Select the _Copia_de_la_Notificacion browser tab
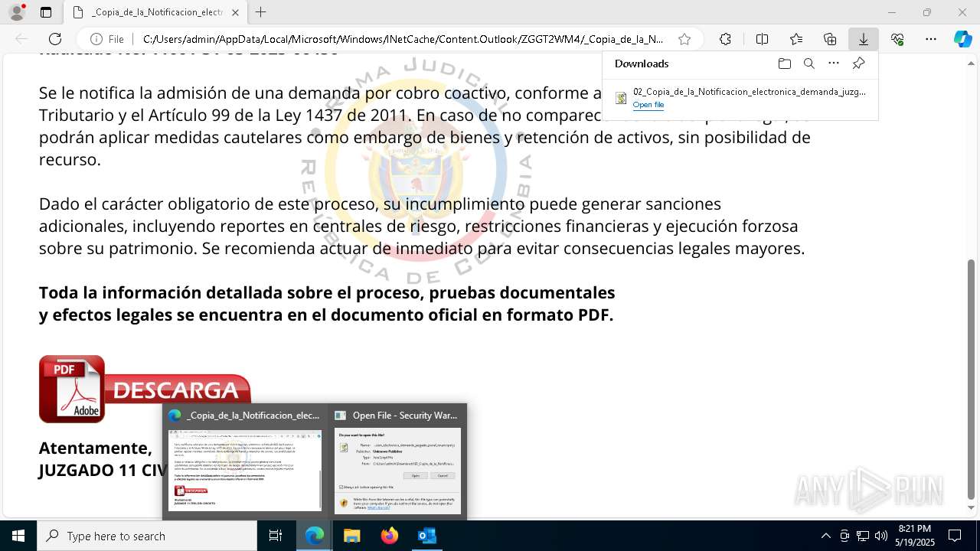The width and height of the screenshot is (980, 551). pyautogui.click(x=155, y=12)
